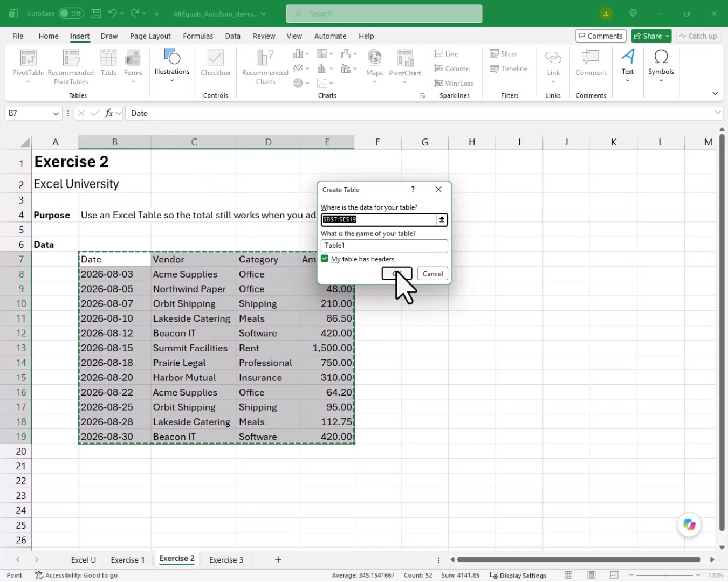This screenshot has height=582, width=728.
Task: Click the Search box in the title bar
Action: coord(384,13)
